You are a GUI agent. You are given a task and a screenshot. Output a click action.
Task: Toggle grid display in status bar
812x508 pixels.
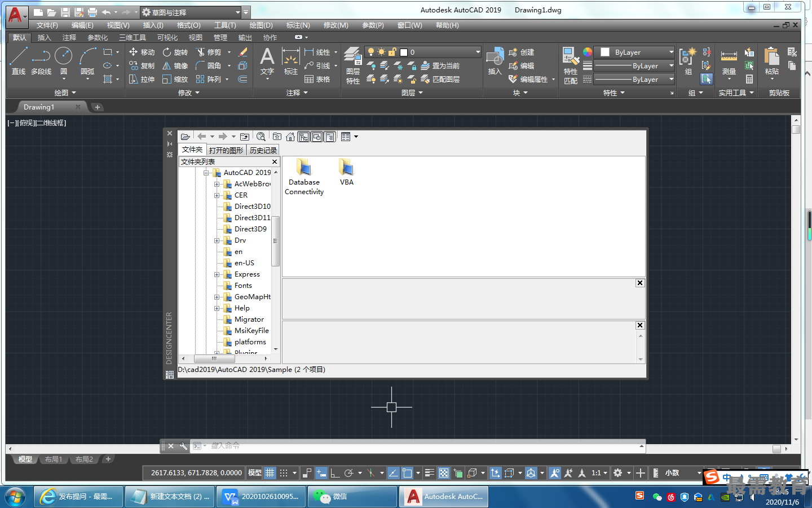(270, 473)
